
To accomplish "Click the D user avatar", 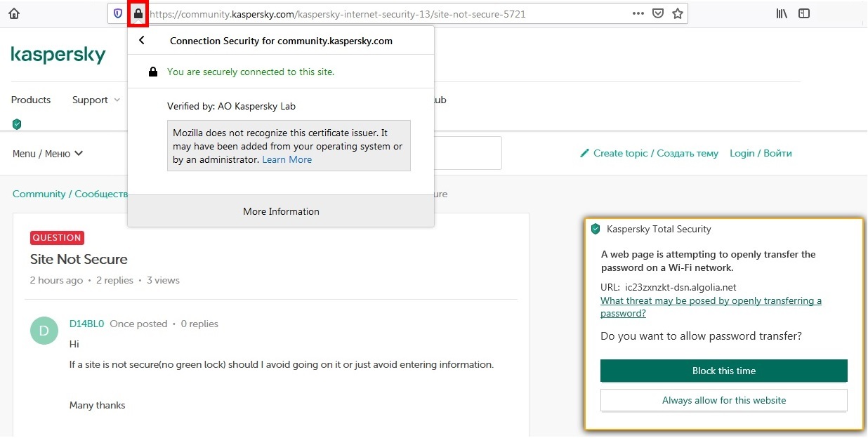I will (x=44, y=331).
